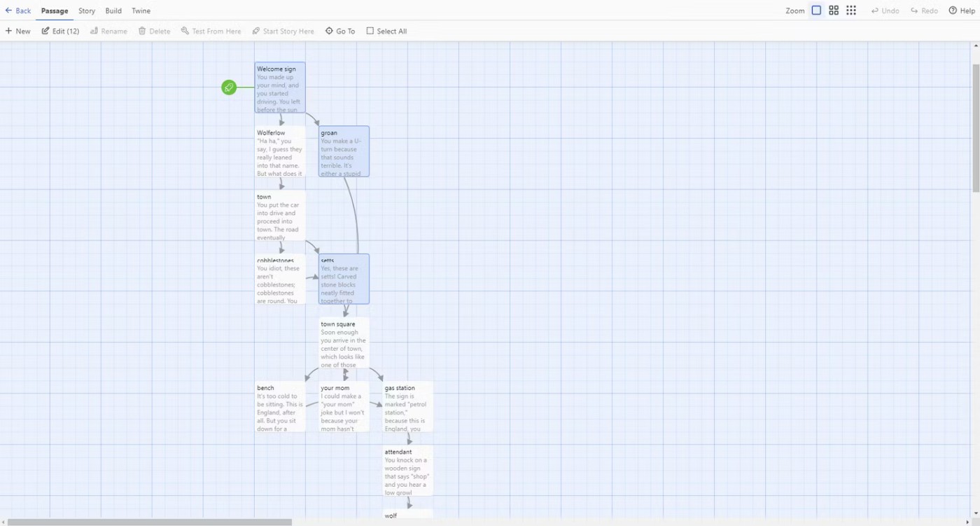The width and height of the screenshot is (980, 526).
Task: Select the 'gas station' passage card
Action: pos(408,407)
